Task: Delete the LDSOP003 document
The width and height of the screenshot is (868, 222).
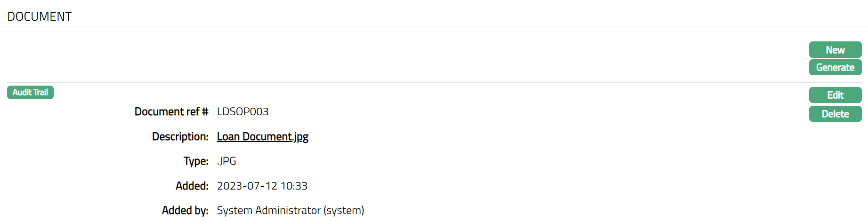Action: 835,114
